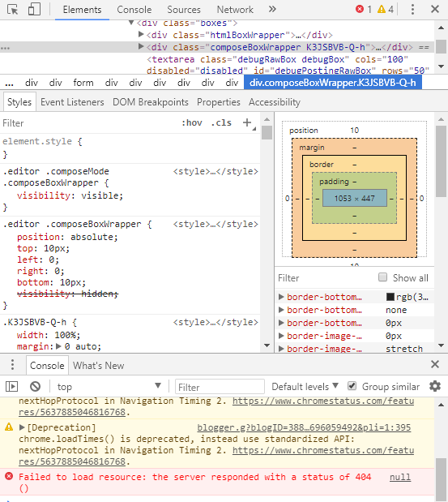
Task: Open the console drawer three-dot menu
Action: tap(12, 365)
